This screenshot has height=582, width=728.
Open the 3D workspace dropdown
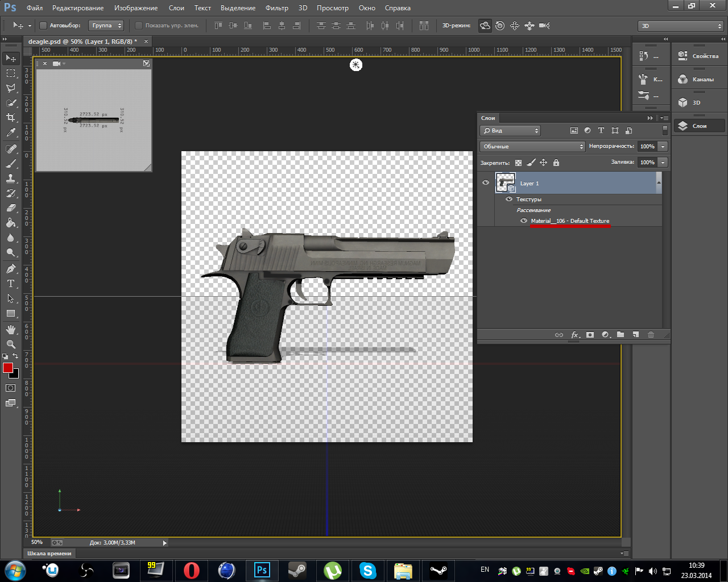[x=681, y=26]
